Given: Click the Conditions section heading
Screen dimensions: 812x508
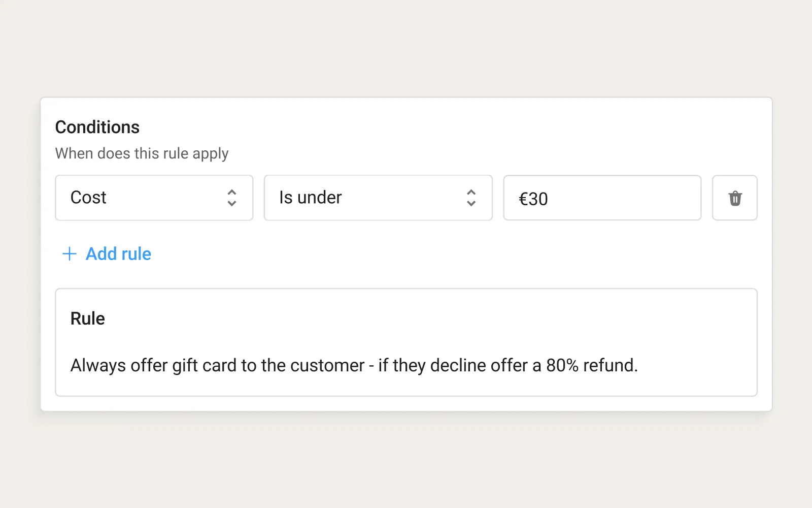Looking at the screenshot, I should click(x=97, y=127).
